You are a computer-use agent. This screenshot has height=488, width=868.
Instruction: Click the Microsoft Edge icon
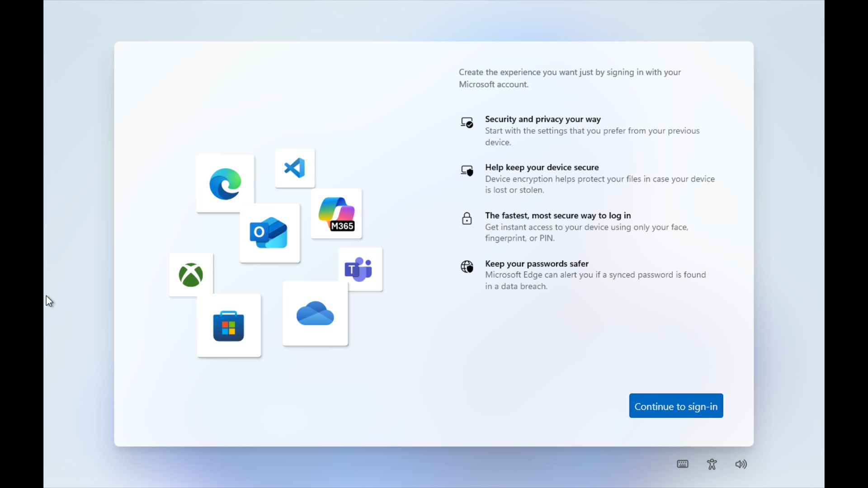(x=225, y=183)
